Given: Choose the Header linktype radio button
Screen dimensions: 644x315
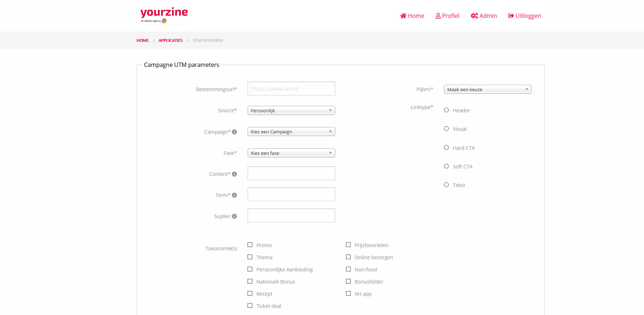Looking at the screenshot, I should click(x=446, y=110).
